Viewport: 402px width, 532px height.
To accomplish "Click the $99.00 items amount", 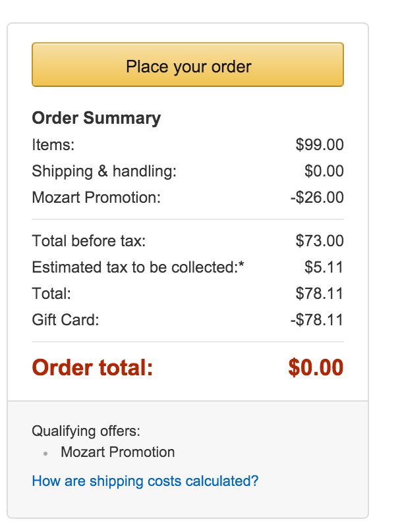I will (320, 145).
